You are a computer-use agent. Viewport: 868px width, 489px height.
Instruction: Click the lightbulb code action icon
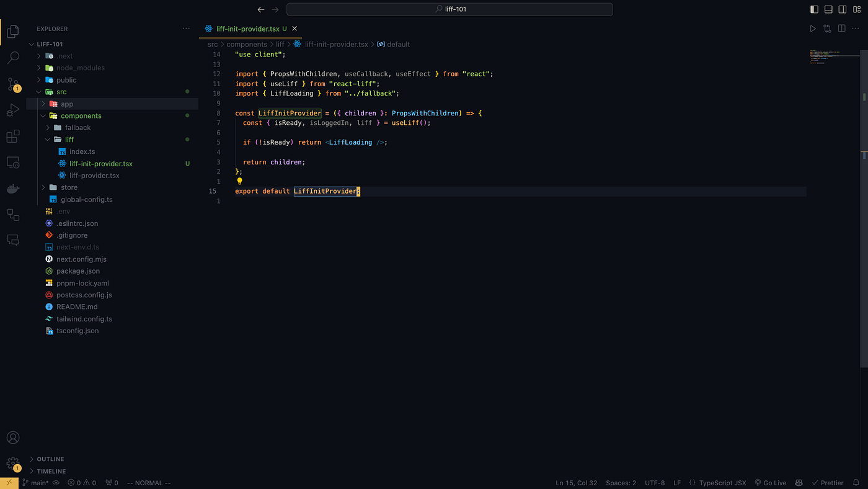point(239,181)
